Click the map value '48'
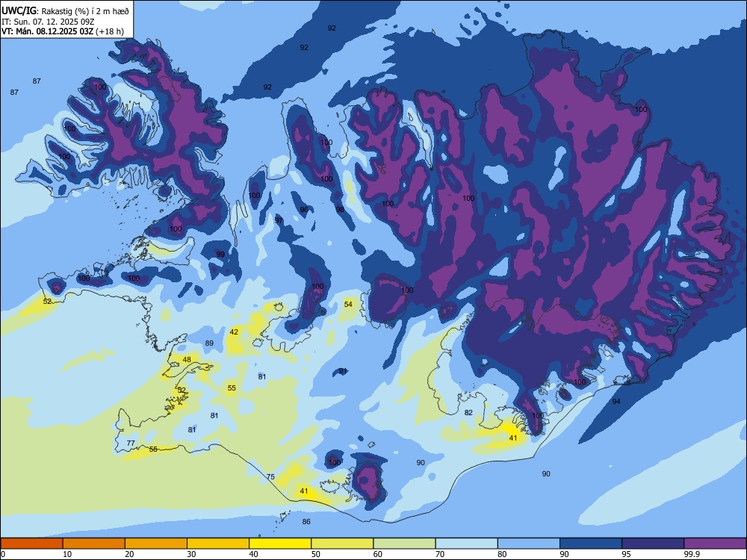This screenshot has height=560, width=747. [x=187, y=360]
